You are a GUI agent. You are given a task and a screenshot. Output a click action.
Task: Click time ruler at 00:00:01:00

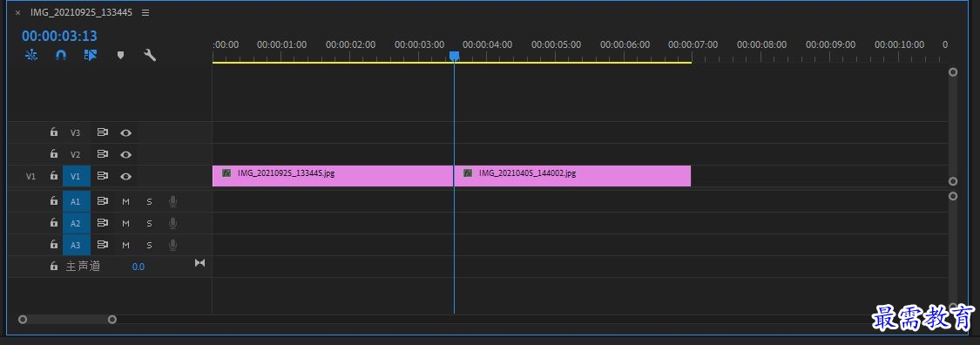click(x=281, y=45)
